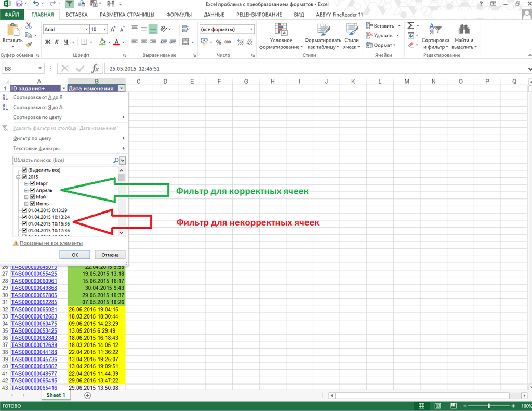Viewport: 532px width, 411px height.
Task: Increase font size with large A icon
Action: (113, 29)
